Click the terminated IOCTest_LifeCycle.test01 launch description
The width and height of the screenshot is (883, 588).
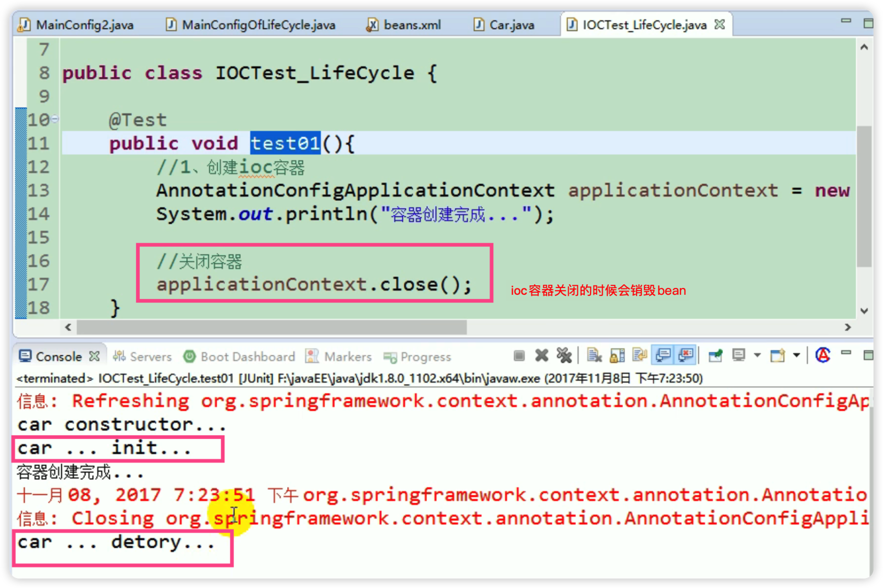[x=359, y=378]
